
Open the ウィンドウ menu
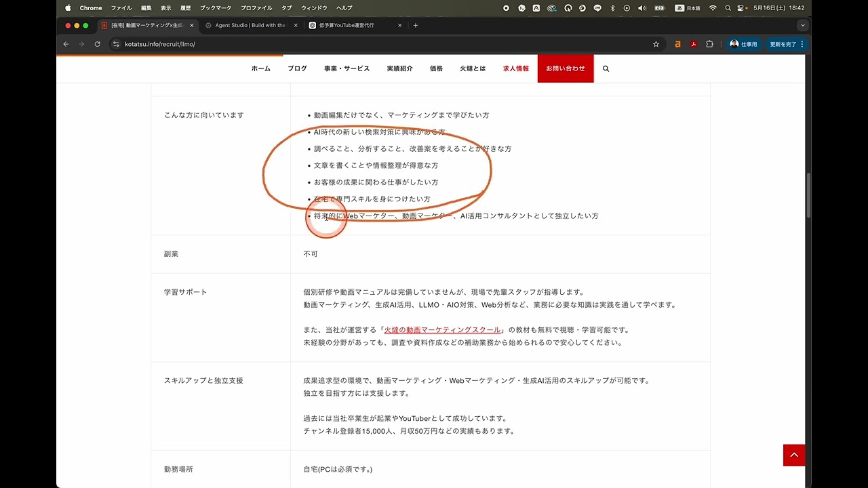(314, 8)
